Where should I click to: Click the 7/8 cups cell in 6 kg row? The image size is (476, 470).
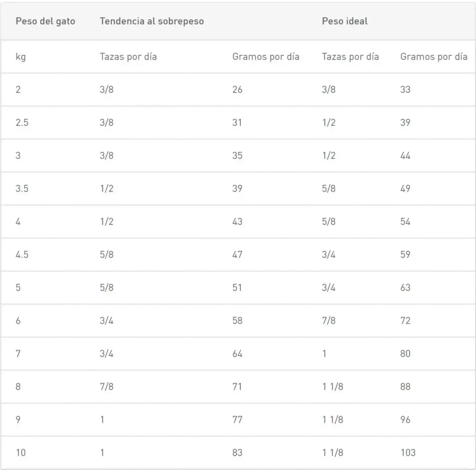coord(328,320)
